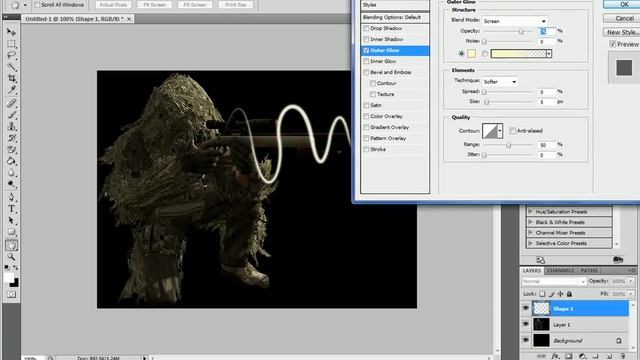
Task: Select the gradient glow radio button
Action: pyautogui.click(x=485, y=53)
